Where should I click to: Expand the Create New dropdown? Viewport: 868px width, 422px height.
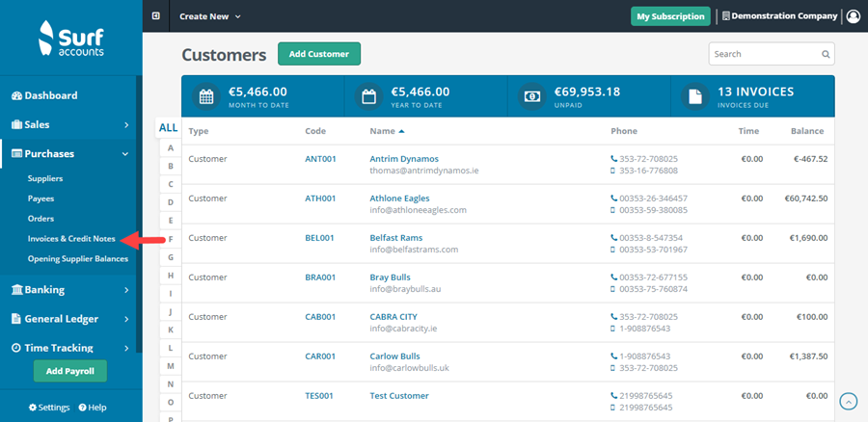click(x=210, y=16)
